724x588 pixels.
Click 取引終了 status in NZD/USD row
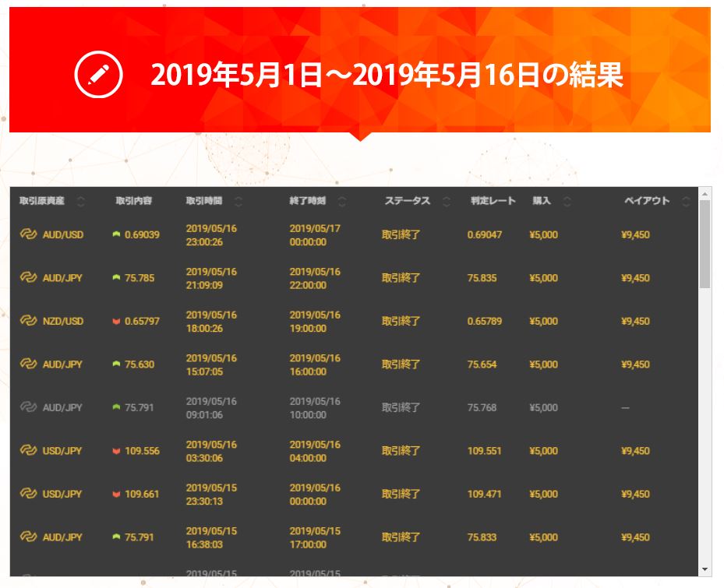[401, 321]
